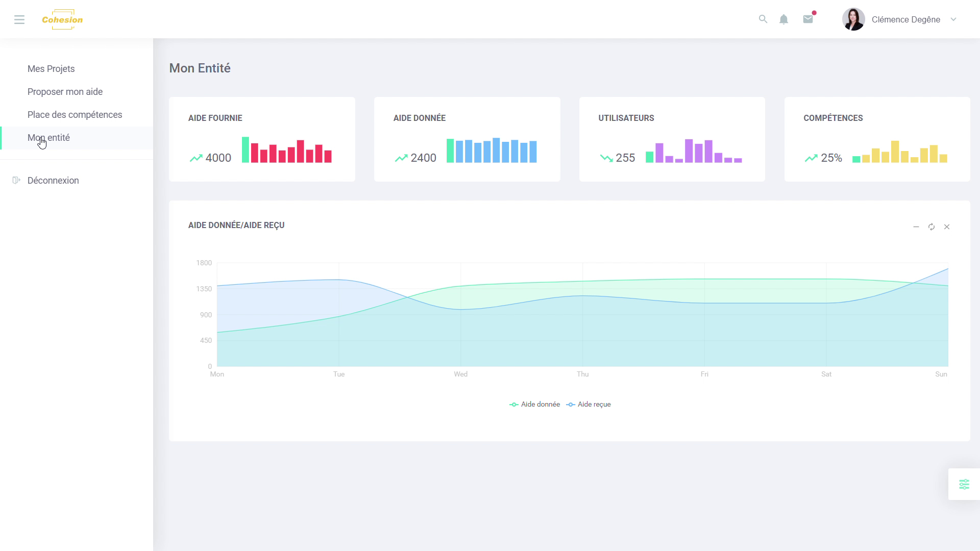The width and height of the screenshot is (980, 551).
Task: Open the messages envelope icon
Action: click(x=808, y=19)
